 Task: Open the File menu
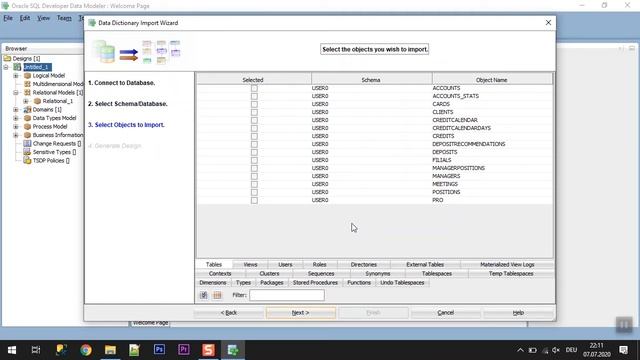[x=8, y=18]
